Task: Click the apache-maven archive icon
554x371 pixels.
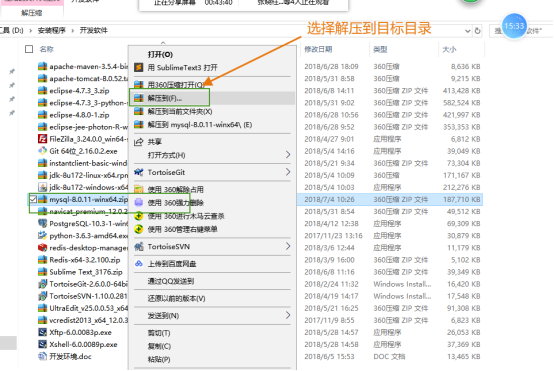Action: pyautogui.click(x=42, y=66)
